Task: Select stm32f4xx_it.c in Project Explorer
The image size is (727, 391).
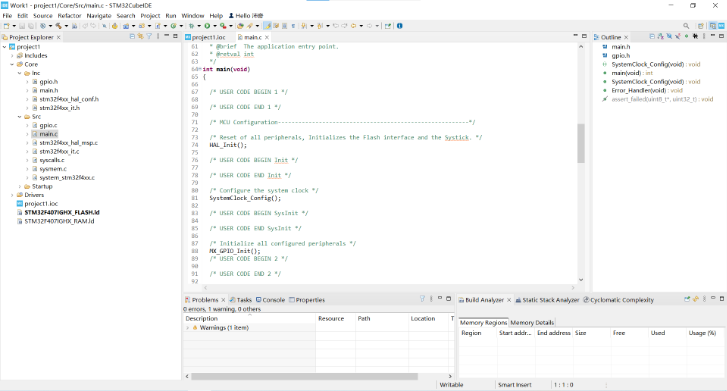Action: [x=59, y=152]
